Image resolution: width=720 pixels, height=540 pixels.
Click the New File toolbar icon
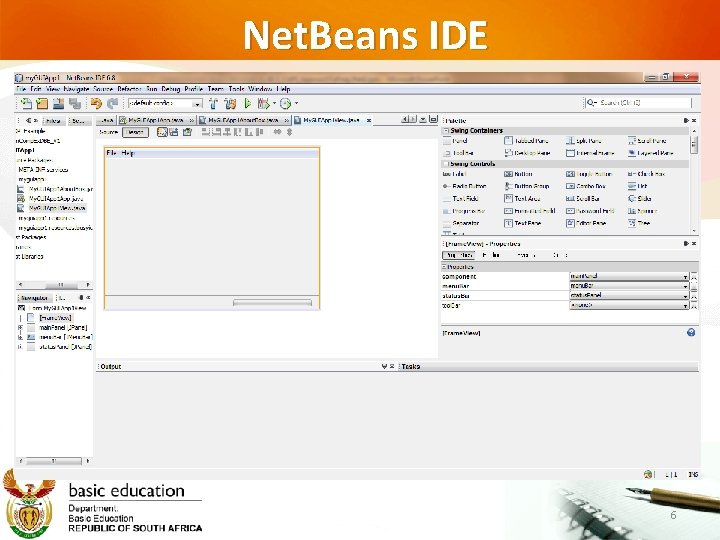pyautogui.click(x=26, y=103)
